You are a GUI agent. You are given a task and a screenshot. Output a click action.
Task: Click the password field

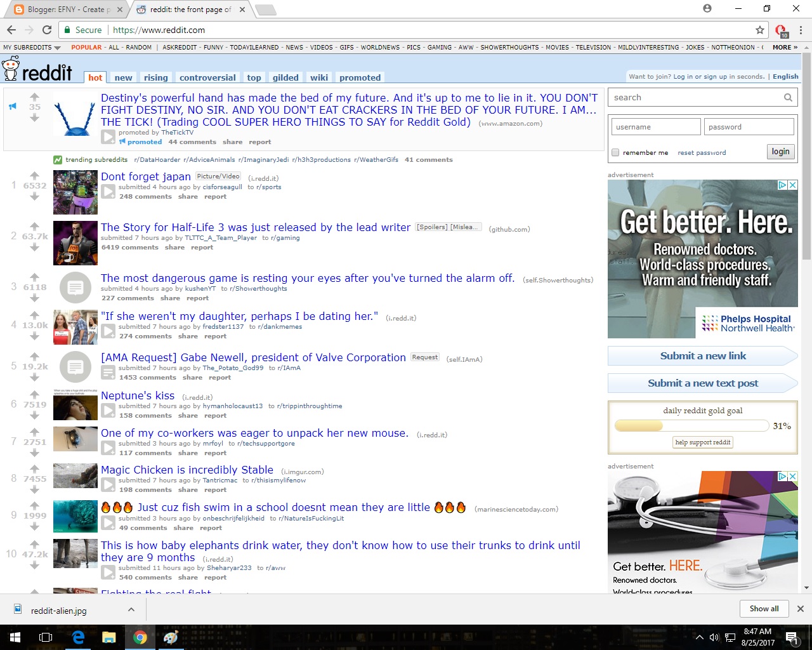749,127
